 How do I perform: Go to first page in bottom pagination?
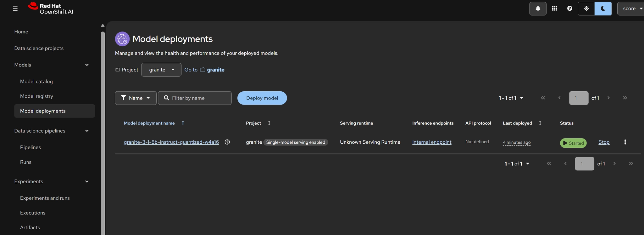pyautogui.click(x=549, y=164)
